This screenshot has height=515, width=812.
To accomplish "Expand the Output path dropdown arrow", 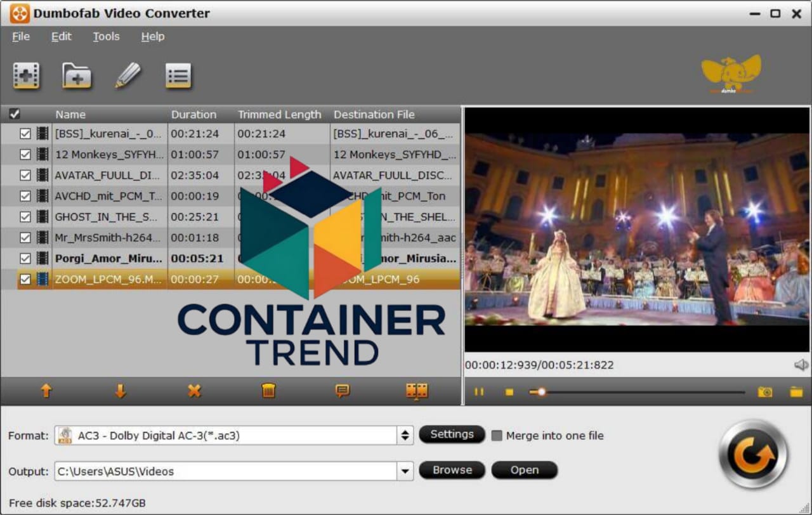I will (405, 471).
